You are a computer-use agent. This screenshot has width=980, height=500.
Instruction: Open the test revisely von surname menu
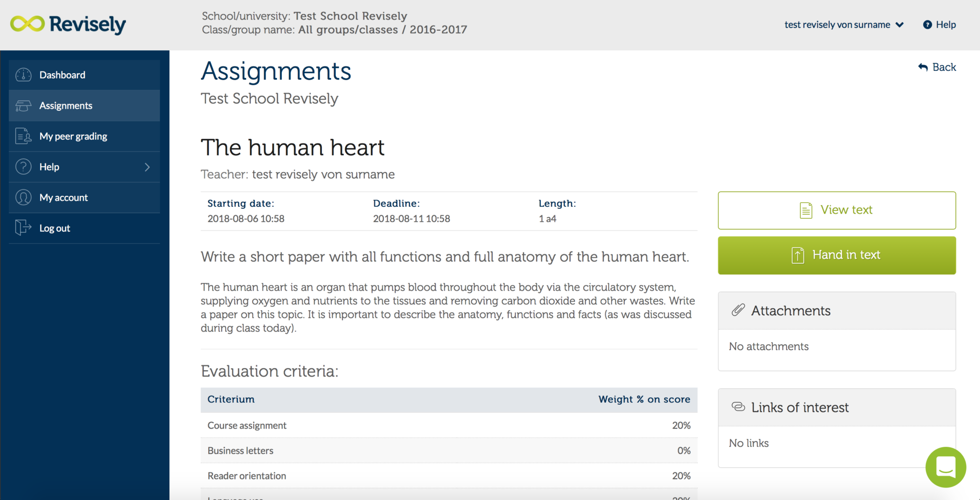coord(837,25)
